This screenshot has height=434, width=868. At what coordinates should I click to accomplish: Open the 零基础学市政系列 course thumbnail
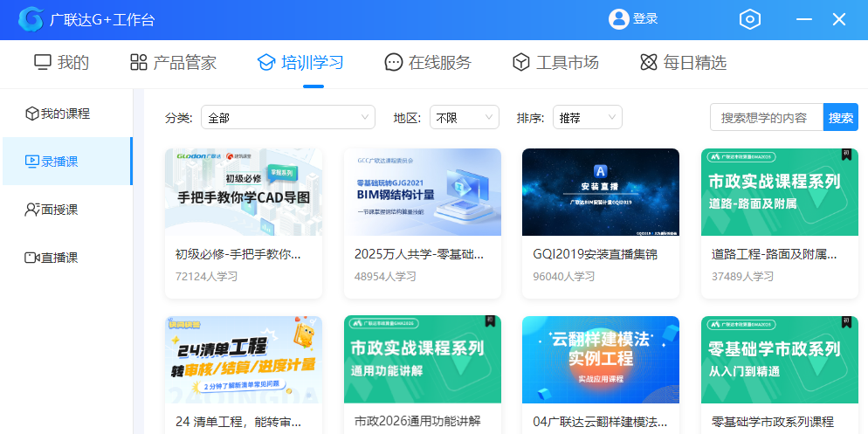coord(780,359)
